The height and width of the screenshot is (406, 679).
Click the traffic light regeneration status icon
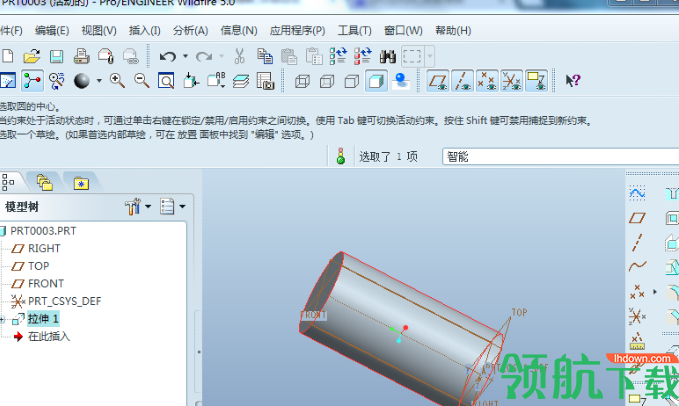coord(341,156)
